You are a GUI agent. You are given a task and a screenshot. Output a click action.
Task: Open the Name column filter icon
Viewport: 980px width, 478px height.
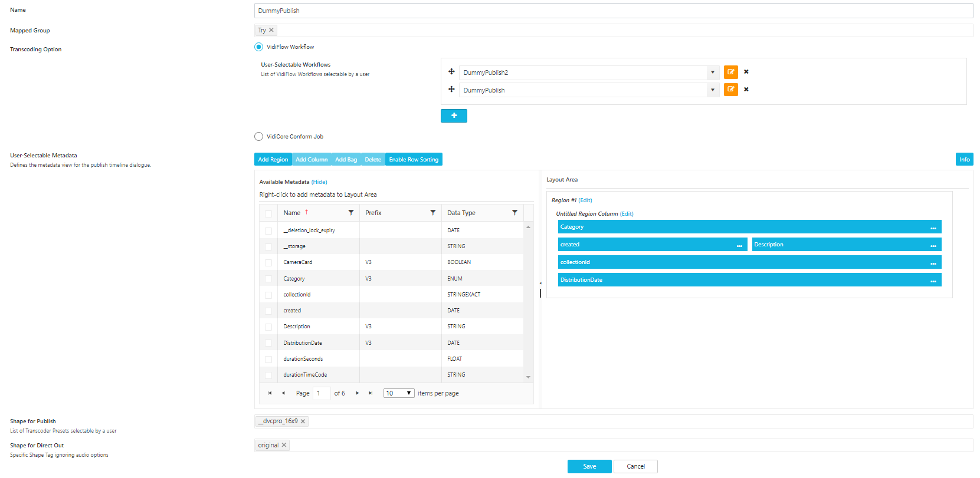(351, 213)
